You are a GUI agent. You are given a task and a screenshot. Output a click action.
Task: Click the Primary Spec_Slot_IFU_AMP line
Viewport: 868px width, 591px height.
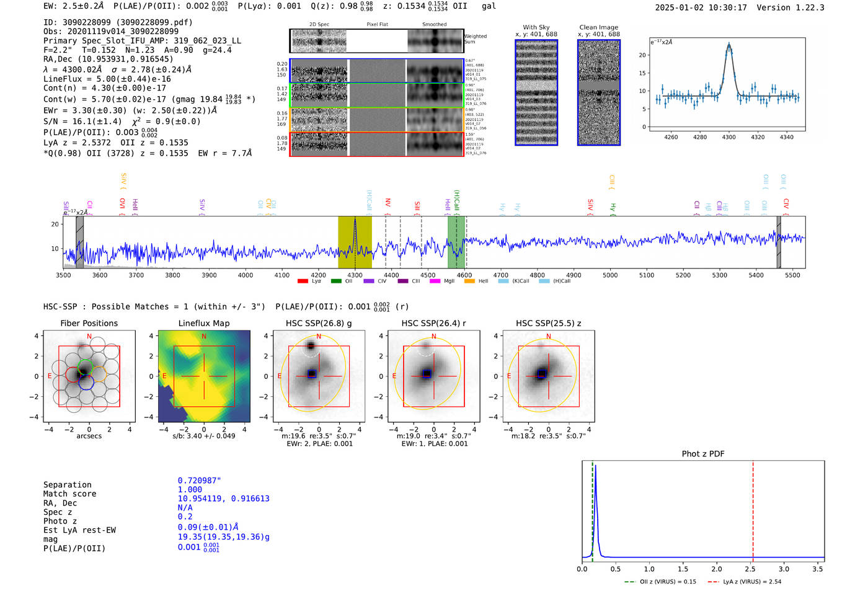(142, 40)
